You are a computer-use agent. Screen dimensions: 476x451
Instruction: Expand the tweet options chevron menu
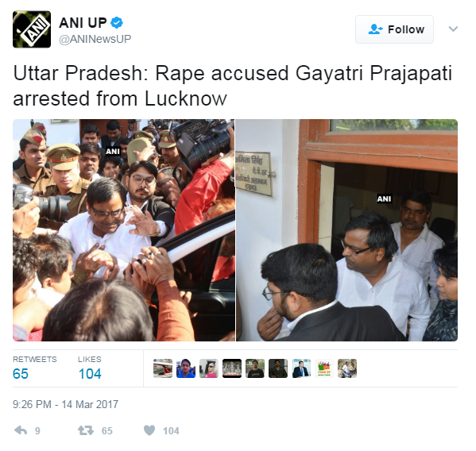[453, 29]
